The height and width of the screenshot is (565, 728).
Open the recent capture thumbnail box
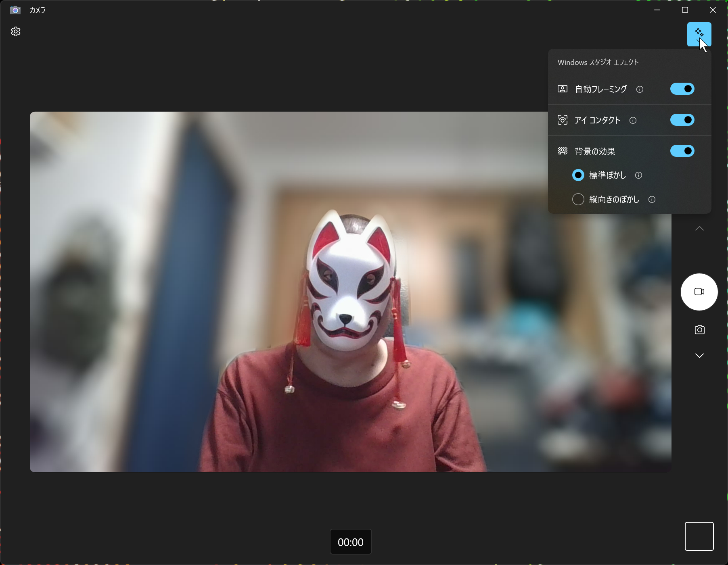pyautogui.click(x=699, y=536)
